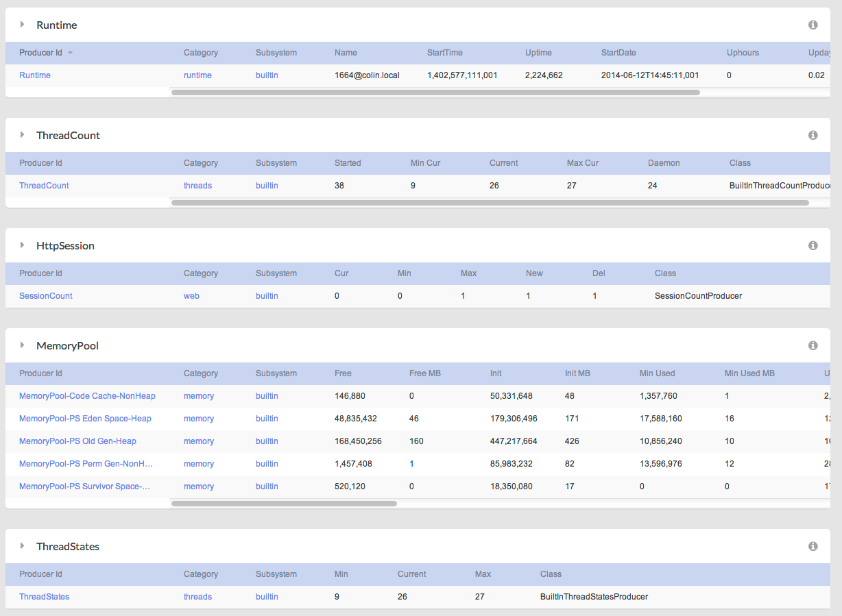Open MemoryPool-PS Eden Space-Heap producer link

click(85, 419)
